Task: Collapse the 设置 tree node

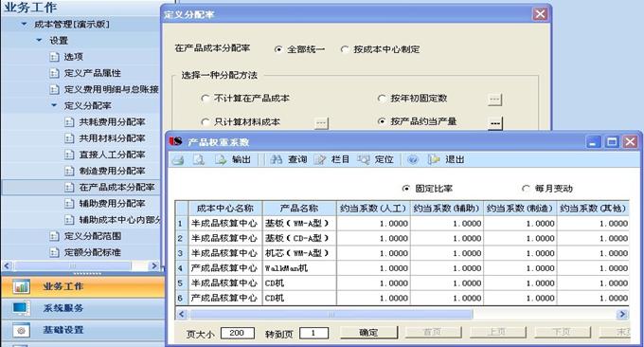Action: click(40, 40)
